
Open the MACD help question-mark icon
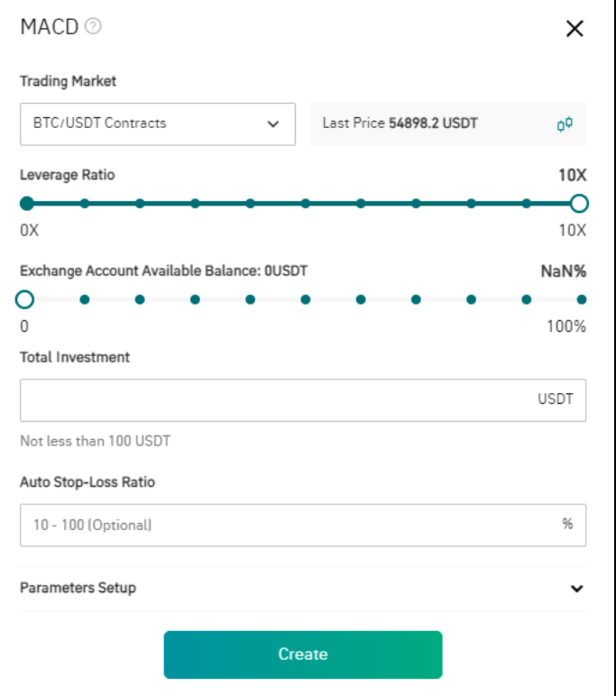[93, 26]
